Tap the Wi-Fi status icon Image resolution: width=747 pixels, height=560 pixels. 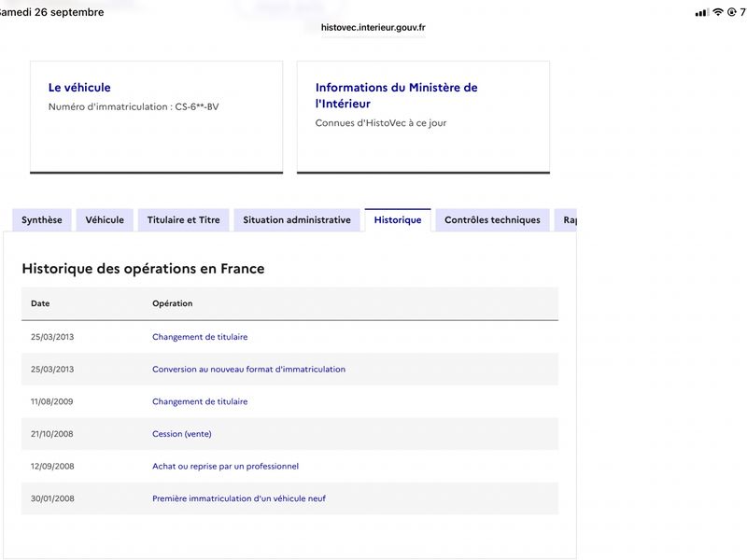tap(717, 12)
